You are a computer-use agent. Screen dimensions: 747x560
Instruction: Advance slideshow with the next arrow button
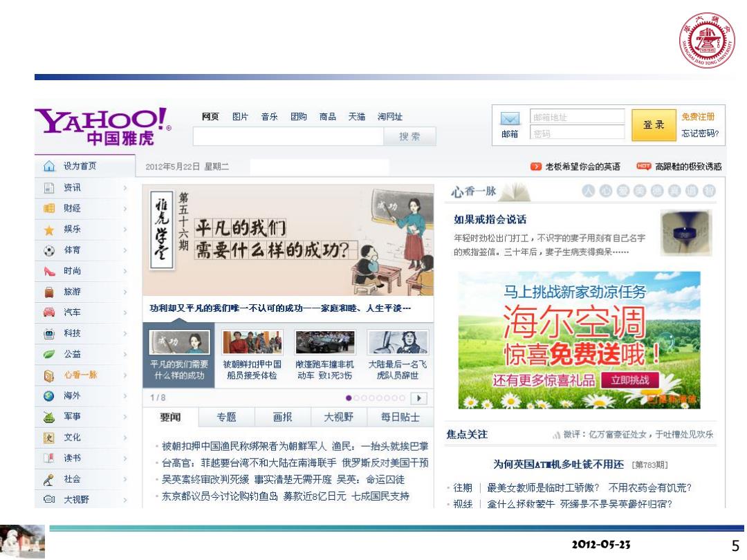419,398
